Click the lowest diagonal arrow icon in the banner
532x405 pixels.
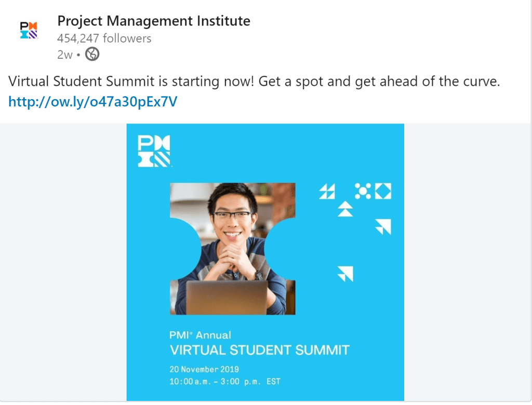345,274
